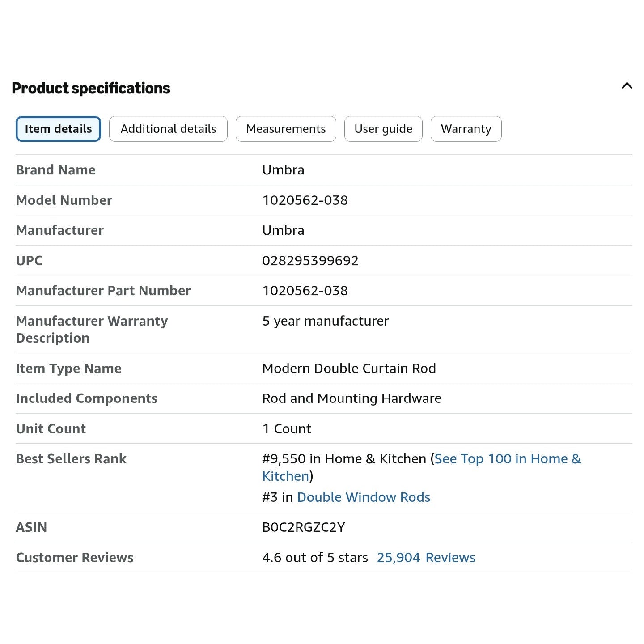Viewport: 644px width, 644px height.
Task: Click the ASIN label
Action: 31,527
